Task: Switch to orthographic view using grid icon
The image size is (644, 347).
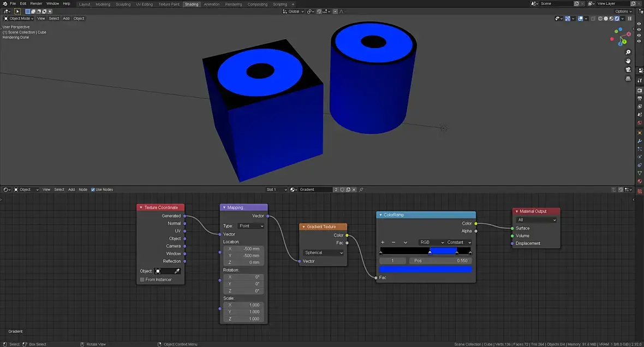Action: coord(628,79)
